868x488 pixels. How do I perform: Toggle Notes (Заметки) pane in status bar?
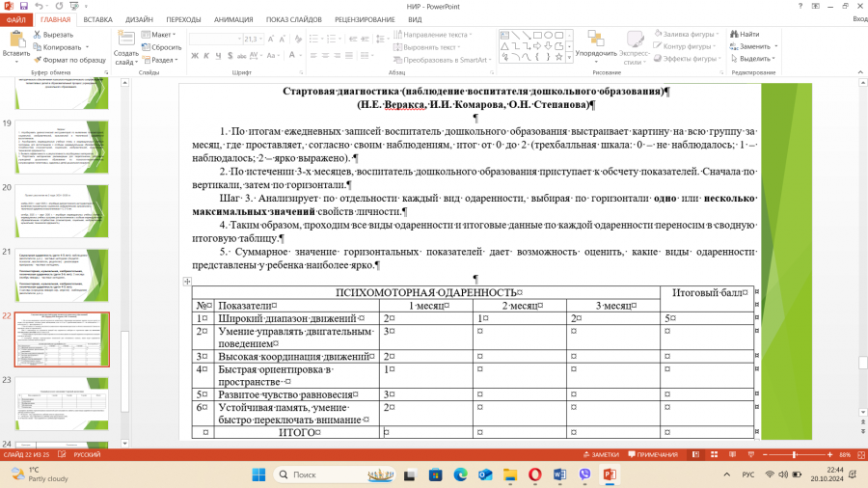pos(601,455)
